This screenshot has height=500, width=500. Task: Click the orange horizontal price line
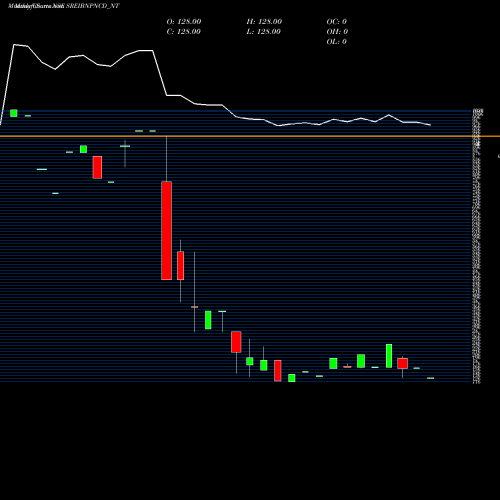250,136
